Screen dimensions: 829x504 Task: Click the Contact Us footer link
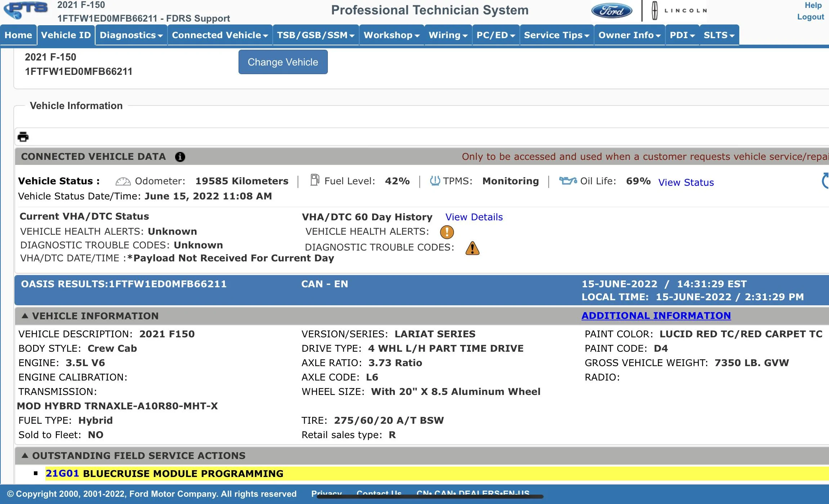click(379, 493)
